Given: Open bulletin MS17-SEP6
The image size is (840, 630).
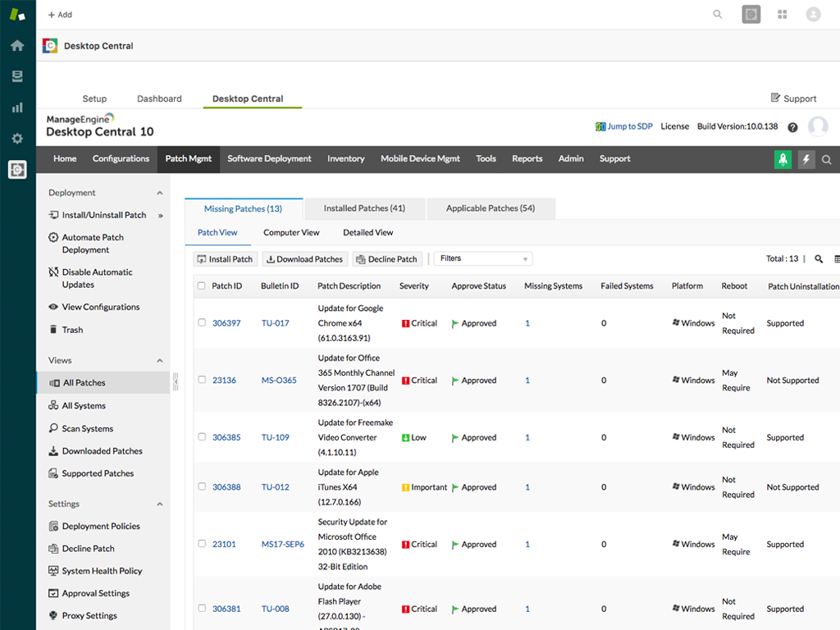Looking at the screenshot, I should pyautogui.click(x=282, y=544).
